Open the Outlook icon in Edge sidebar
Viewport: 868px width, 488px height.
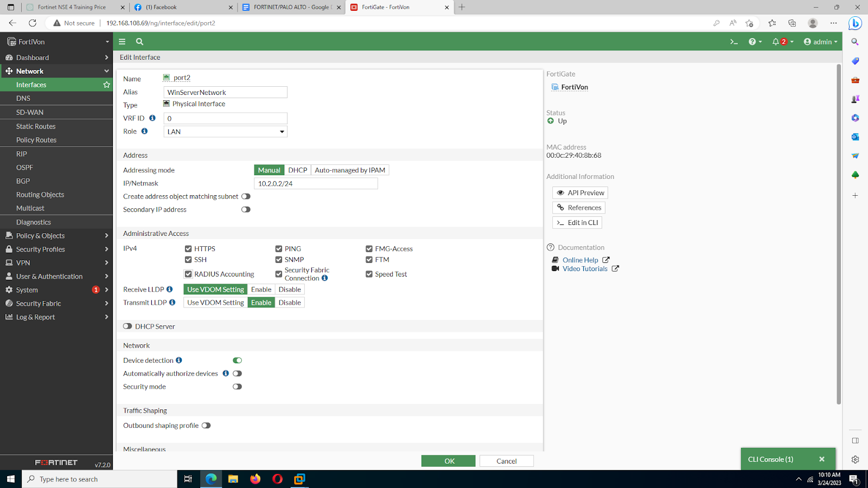(x=856, y=137)
